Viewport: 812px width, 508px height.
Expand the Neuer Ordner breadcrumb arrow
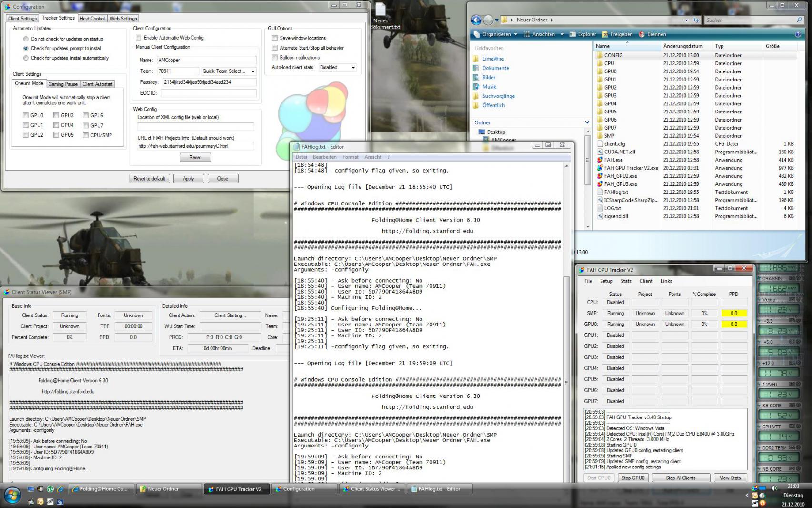552,20
